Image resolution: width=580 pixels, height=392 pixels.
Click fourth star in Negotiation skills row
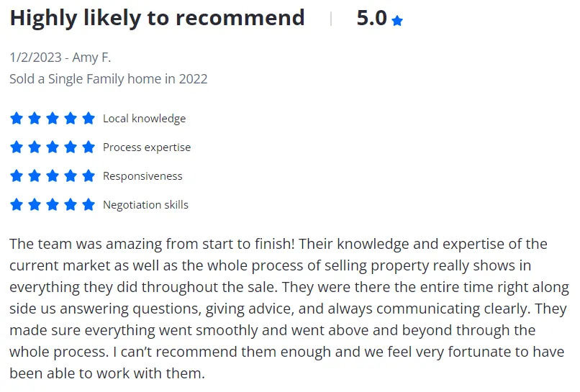point(71,204)
